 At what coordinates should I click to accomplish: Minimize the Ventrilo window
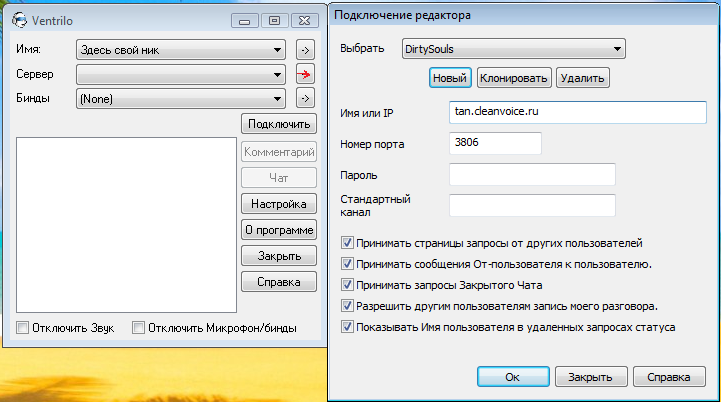tap(245, 21)
